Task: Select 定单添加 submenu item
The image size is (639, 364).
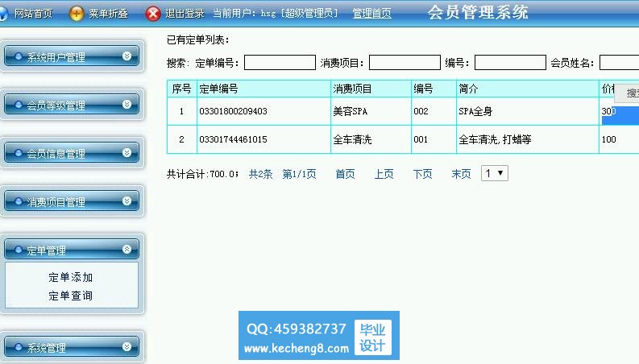Action: tap(70, 278)
